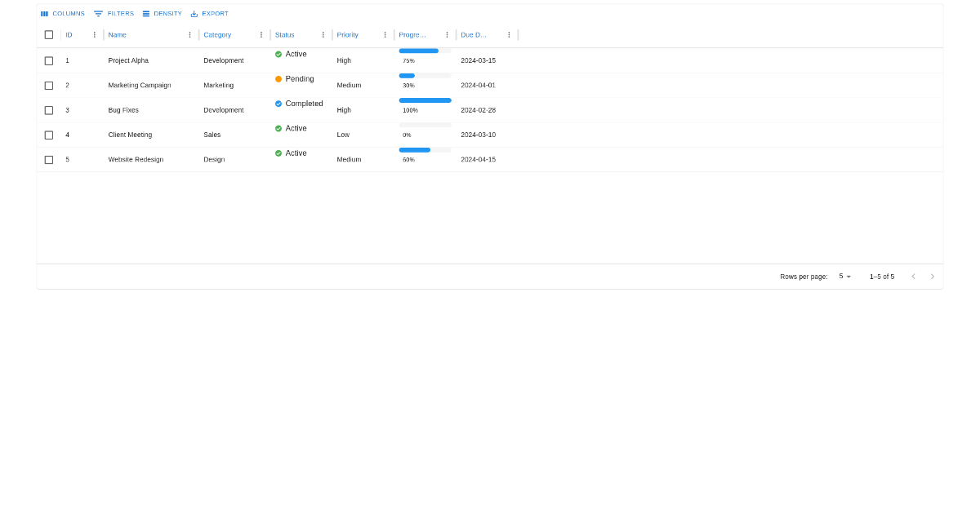Tick the Website Redesign row checkbox
Viewport: 980px width, 514px height.
tap(49, 160)
